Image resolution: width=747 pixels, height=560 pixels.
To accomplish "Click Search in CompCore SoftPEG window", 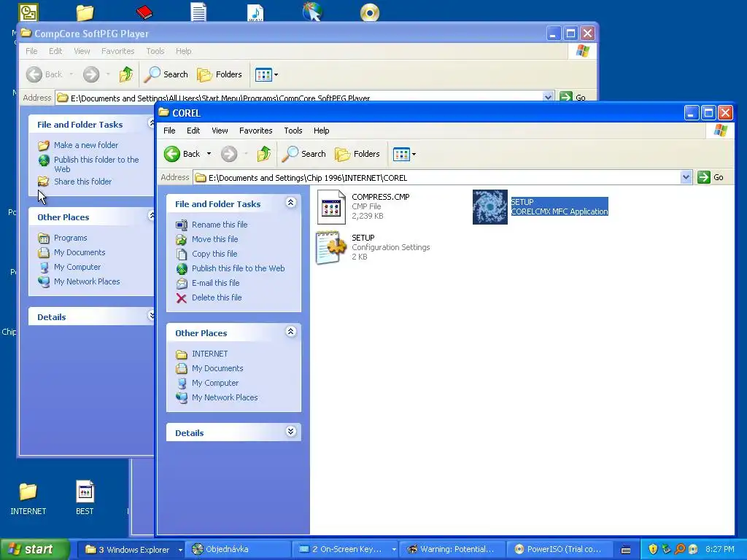I will [166, 74].
